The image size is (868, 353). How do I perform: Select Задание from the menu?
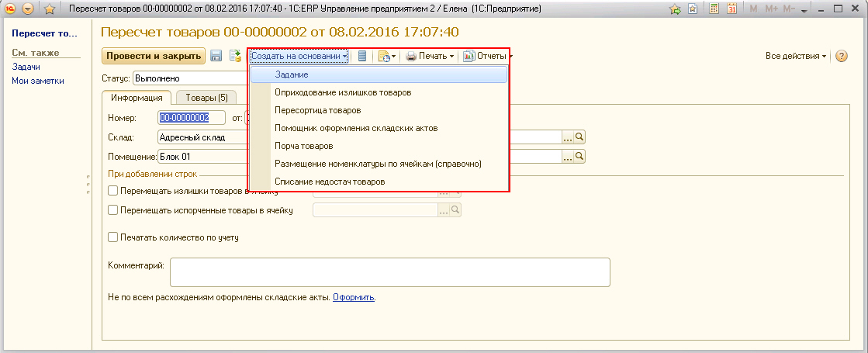(379, 74)
